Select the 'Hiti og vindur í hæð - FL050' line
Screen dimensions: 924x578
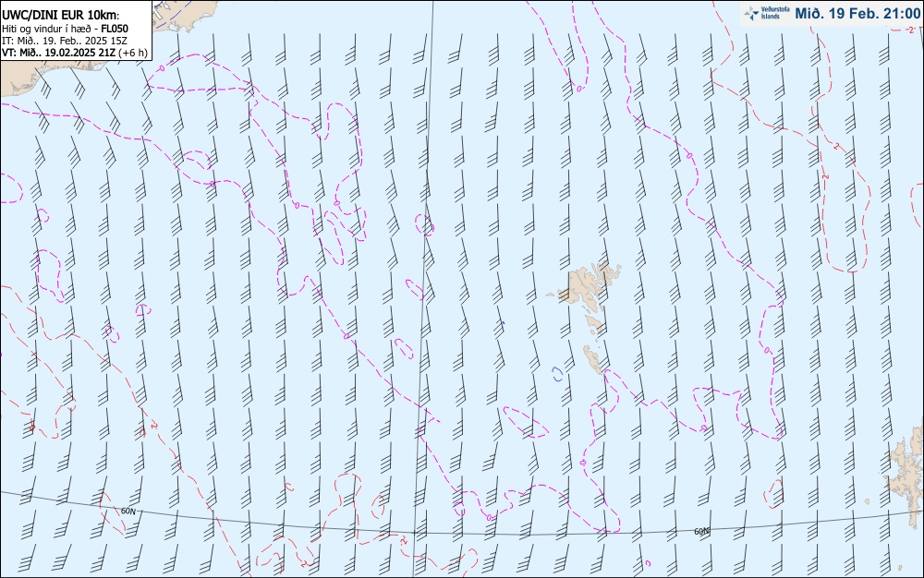65,29
